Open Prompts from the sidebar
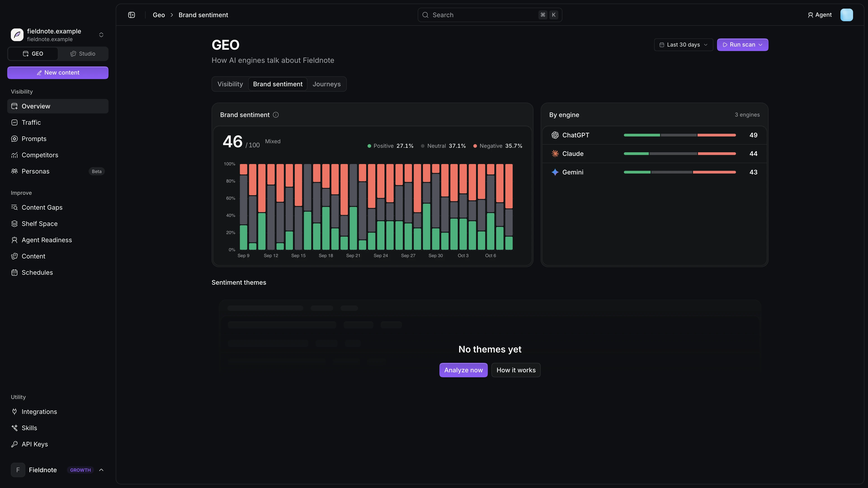The height and width of the screenshot is (488, 868). point(58,139)
